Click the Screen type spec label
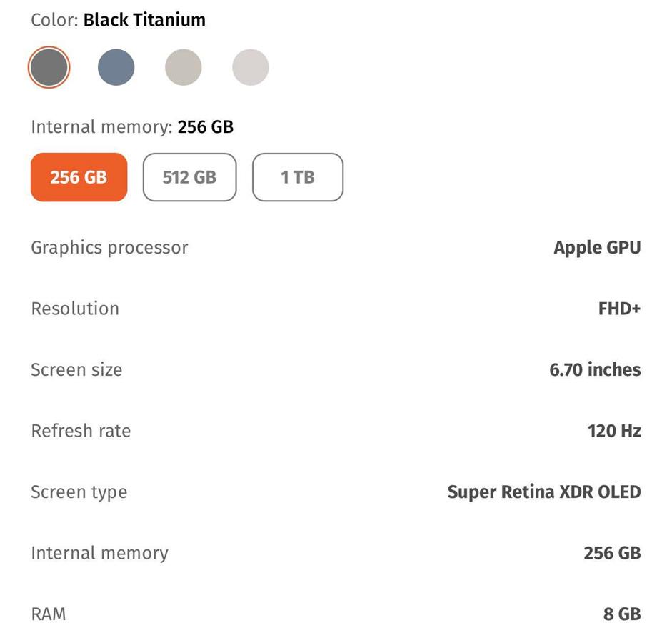The width and height of the screenshot is (672, 643). [79, 492]
